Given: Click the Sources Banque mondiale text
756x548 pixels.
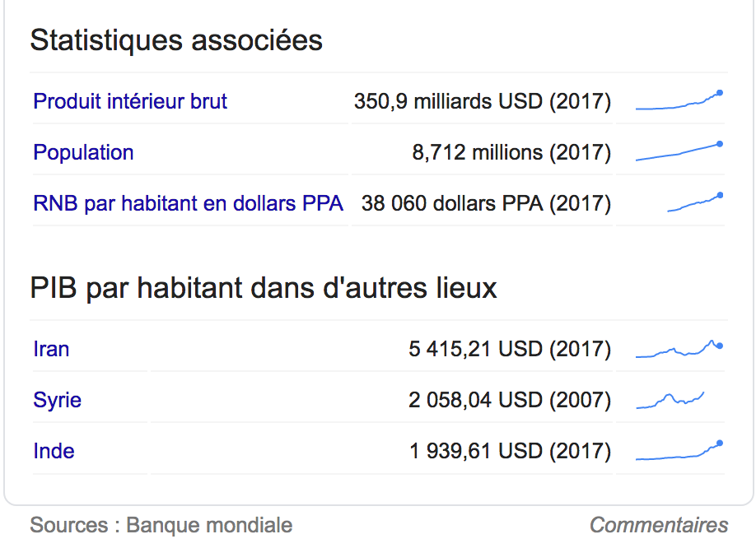Looking at the screenshot, I should coord(161,525).
